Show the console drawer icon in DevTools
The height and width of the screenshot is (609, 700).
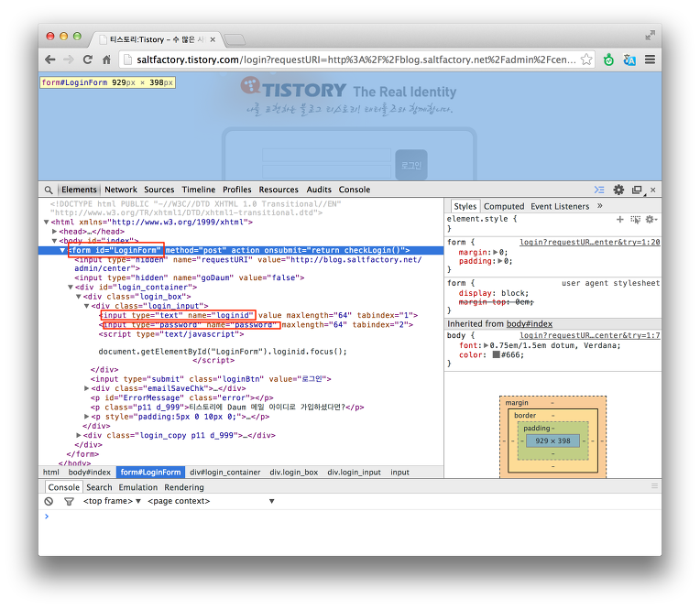(599, 190)
